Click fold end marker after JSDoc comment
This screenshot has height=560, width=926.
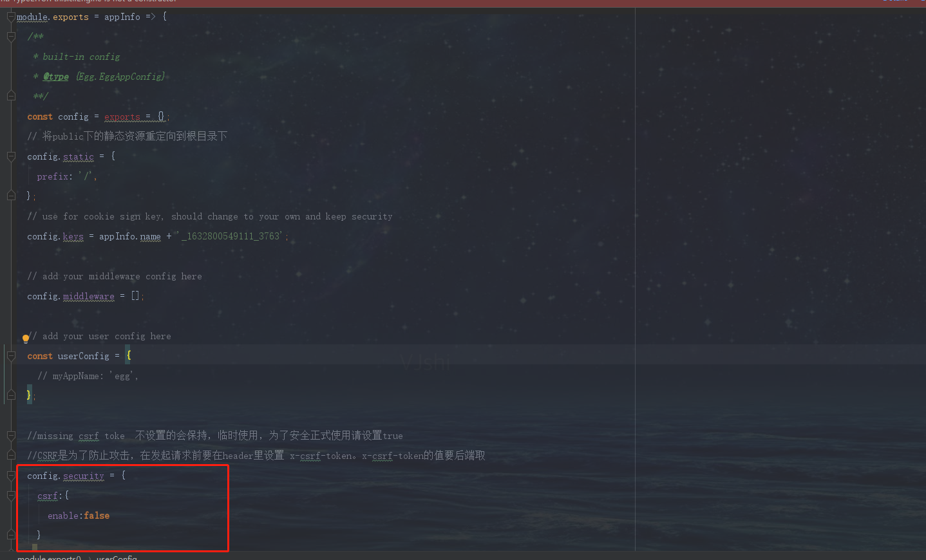11,96
